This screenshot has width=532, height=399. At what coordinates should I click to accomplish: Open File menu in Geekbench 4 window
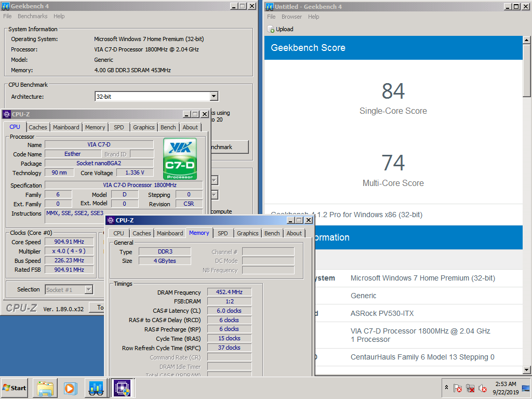click(x=7, y=16)
